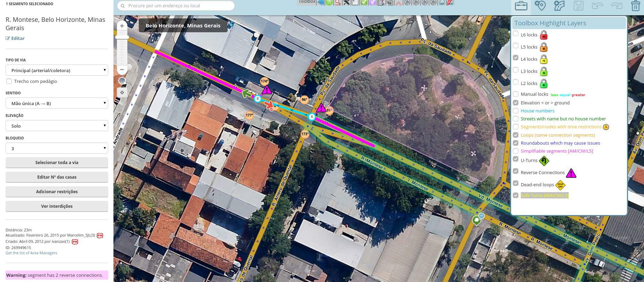Click the zoom out minus button
Screen dimensions: 644x282
tap(122, 69)
